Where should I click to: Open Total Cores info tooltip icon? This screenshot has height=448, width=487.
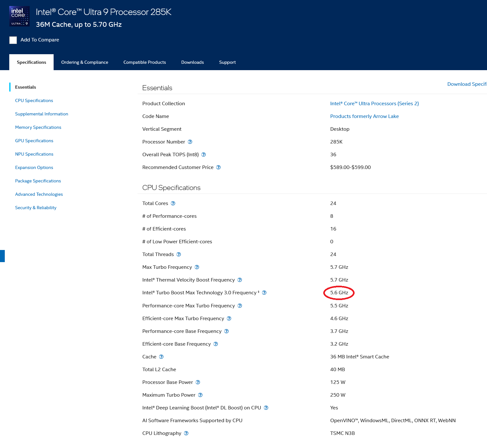coord(173,203)
